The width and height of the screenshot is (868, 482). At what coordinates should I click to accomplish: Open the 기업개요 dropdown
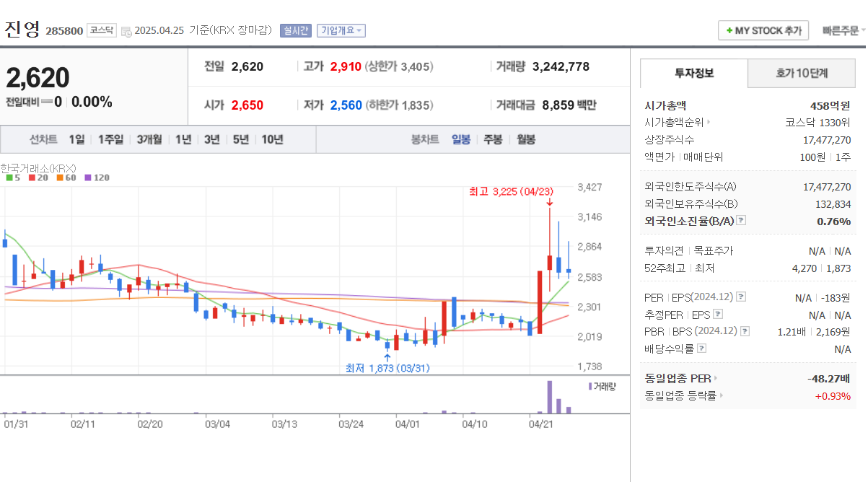click(340, 30)
